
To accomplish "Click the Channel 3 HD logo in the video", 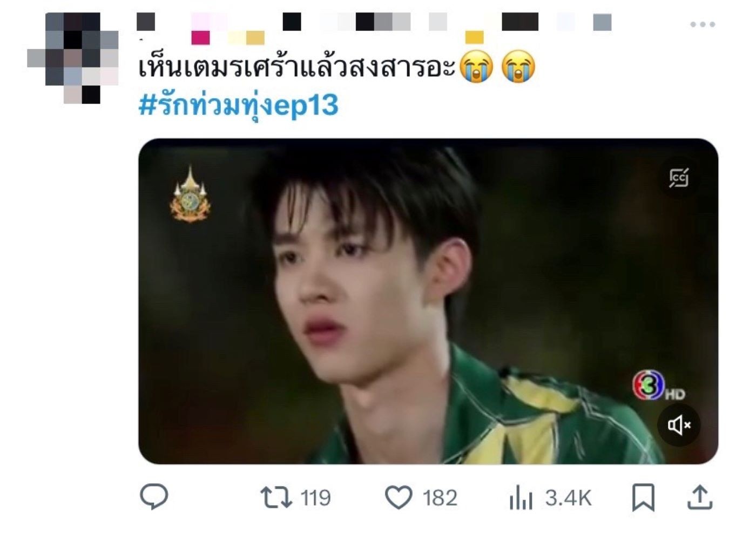I will (x=658, y=386).
